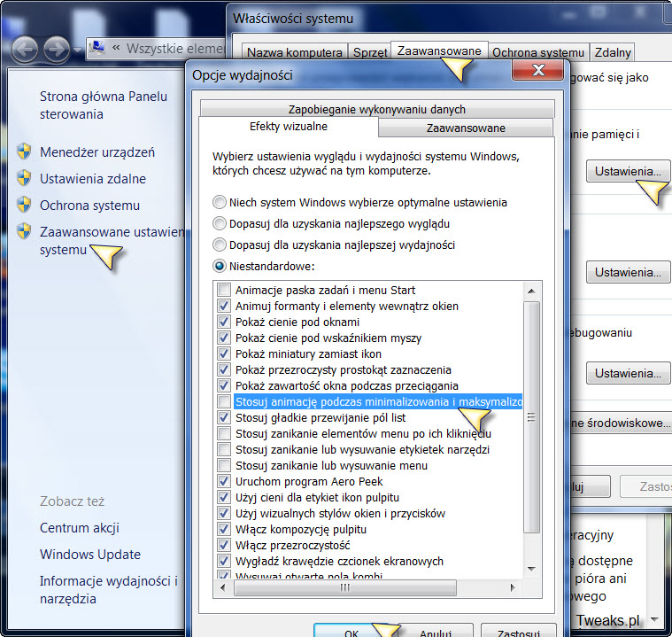Open performance Ustawienia... button under pamięci
The width and height of the screenshot is (672, 637).
(628, 171)
